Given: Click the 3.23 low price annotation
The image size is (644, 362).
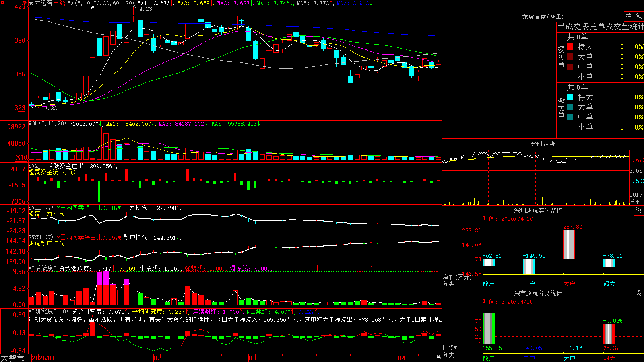Looking at the screenshot, I should 51,108.
